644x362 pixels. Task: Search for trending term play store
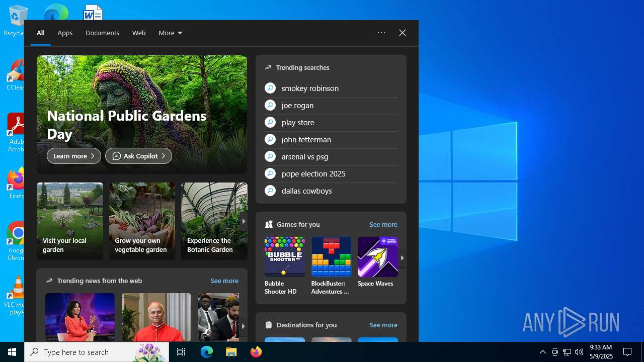tap(298, 122)
